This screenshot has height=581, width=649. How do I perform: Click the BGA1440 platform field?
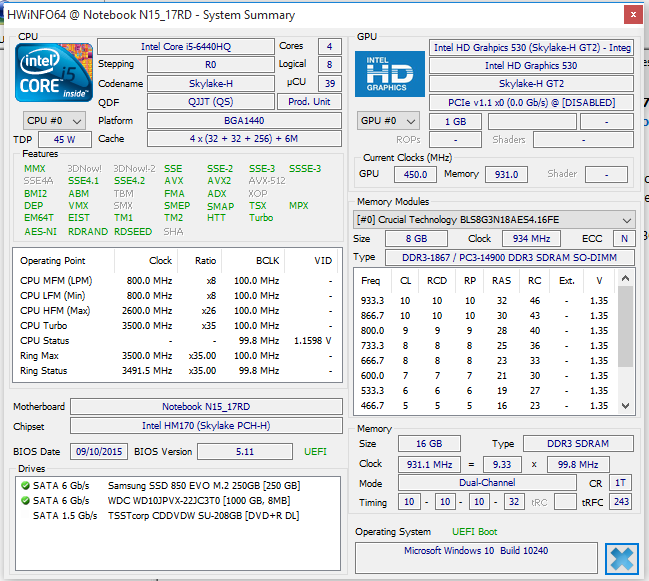(x=244, y=121)
